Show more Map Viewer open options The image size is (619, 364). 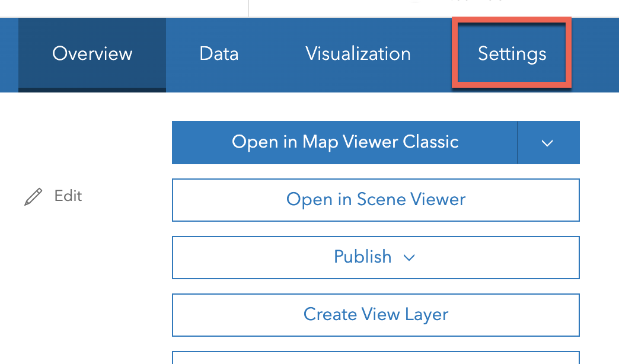(548, 143)
